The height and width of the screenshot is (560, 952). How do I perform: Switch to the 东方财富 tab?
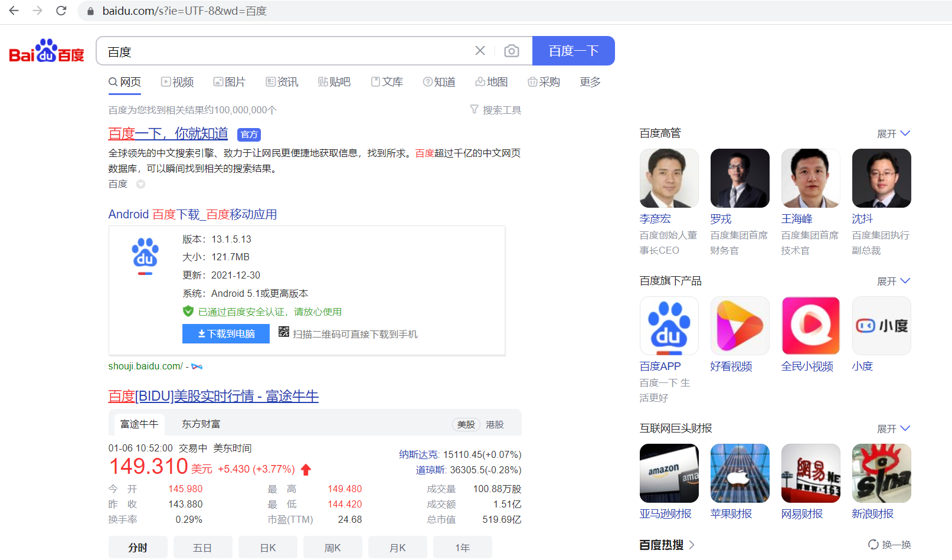201,424
